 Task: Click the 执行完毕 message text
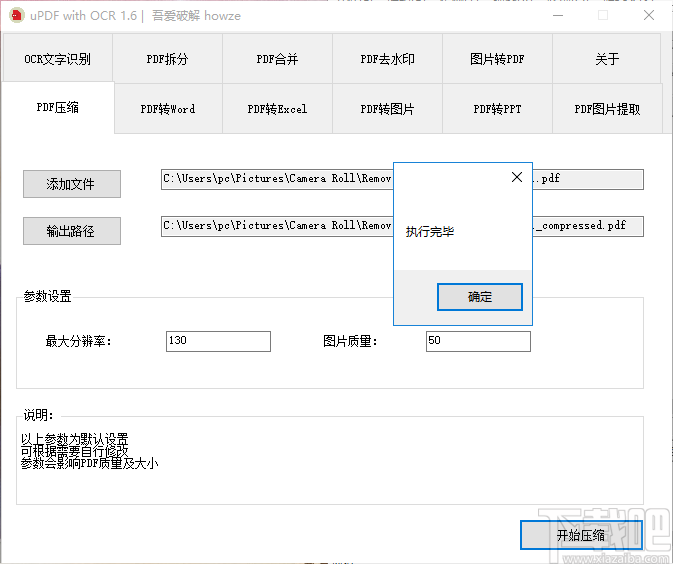(430, 232)
